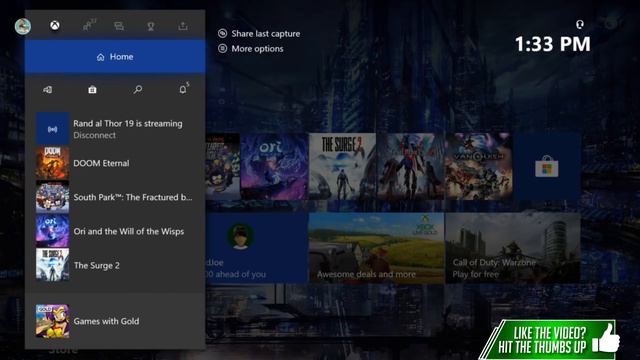Click the headset status icon above clock
This screenshot has height=360, width=640.
pyautogui.click(x=580, y=24)
